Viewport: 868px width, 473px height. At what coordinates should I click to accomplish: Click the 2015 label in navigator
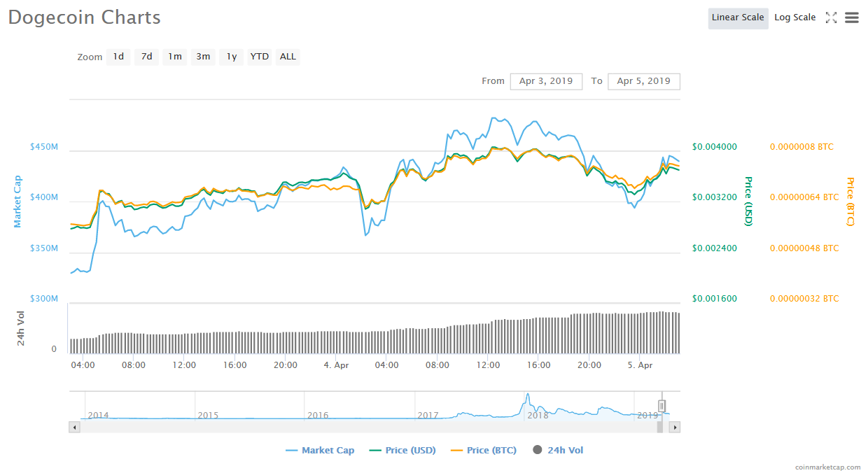click(x=208, y=416)
